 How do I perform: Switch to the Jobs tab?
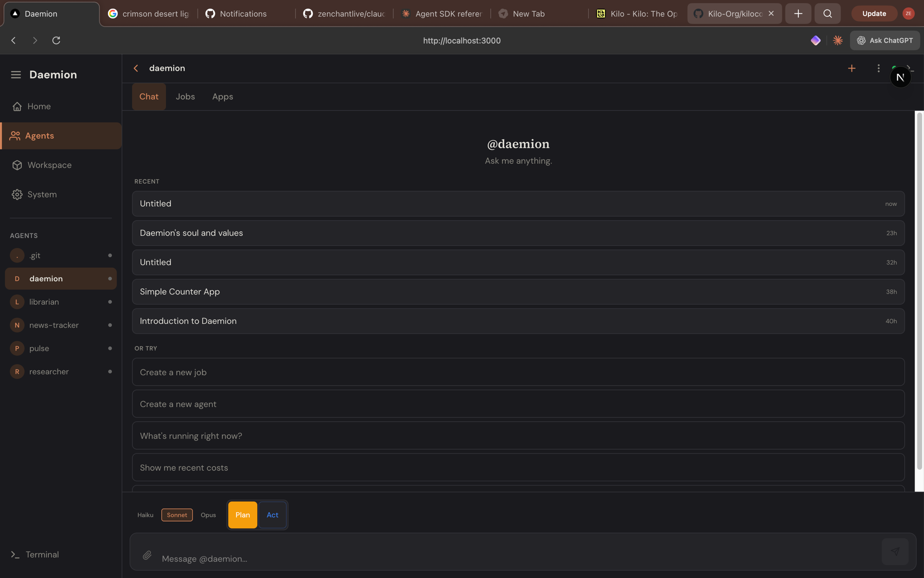coord(185,96)
